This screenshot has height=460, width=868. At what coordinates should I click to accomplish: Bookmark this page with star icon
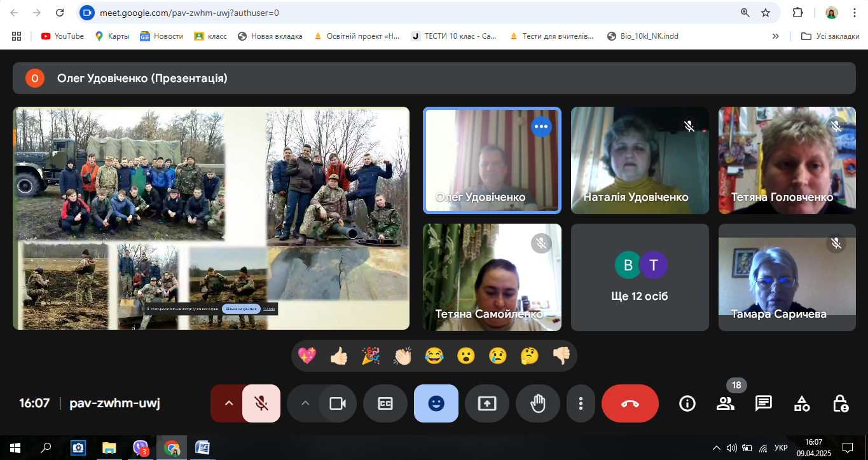pos(766,12)
